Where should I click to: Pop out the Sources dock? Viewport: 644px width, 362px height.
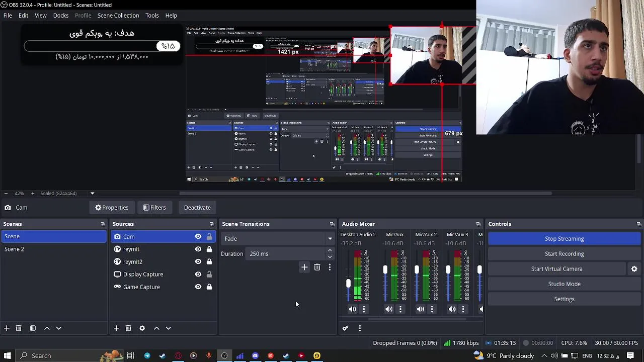pos(212,224)
